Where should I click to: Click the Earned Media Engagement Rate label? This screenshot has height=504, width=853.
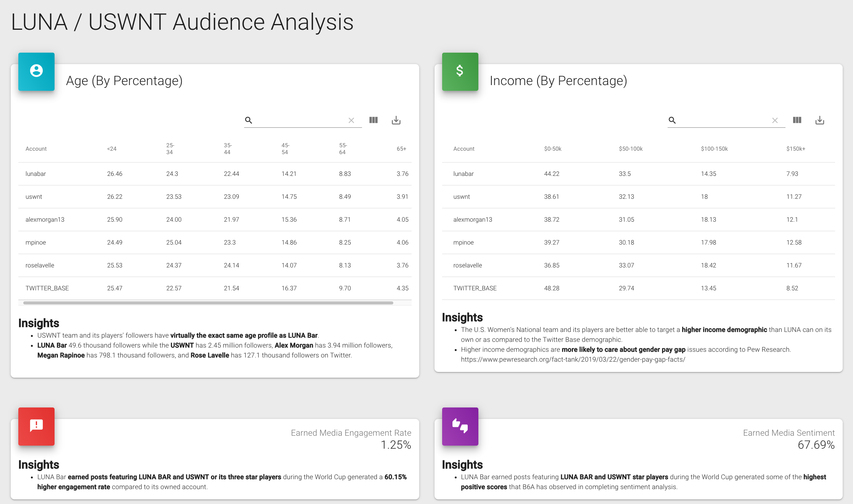coord(351,433)
